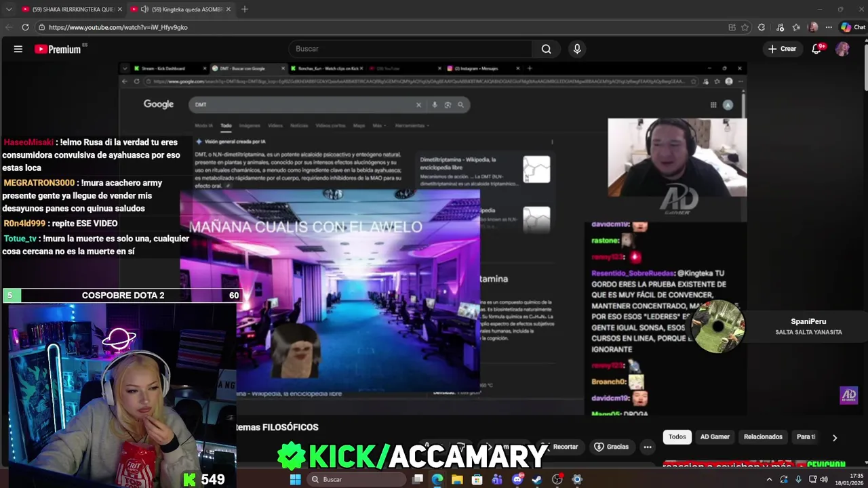Open Task View from taskbar

pyautogui.click(x=418, y=479)
